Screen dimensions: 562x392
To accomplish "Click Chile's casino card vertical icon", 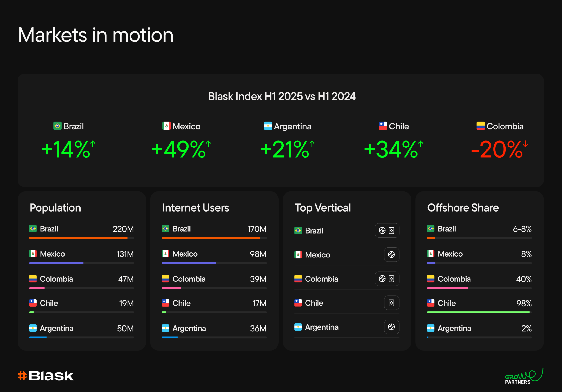I will click(391, 303).
